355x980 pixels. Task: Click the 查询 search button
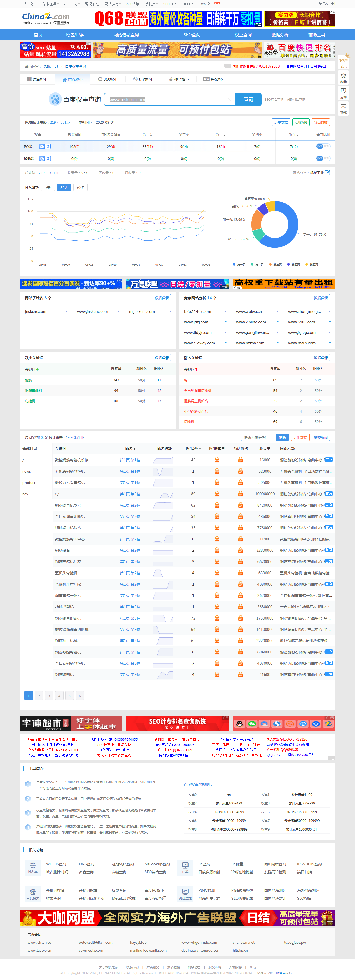248,100
